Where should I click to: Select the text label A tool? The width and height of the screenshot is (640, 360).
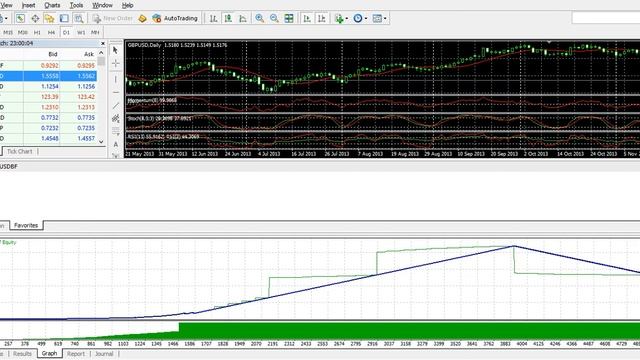116,144
